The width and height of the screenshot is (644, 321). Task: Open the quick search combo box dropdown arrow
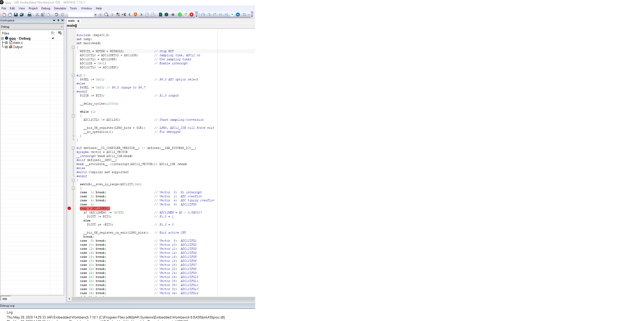tap(95, 15)
